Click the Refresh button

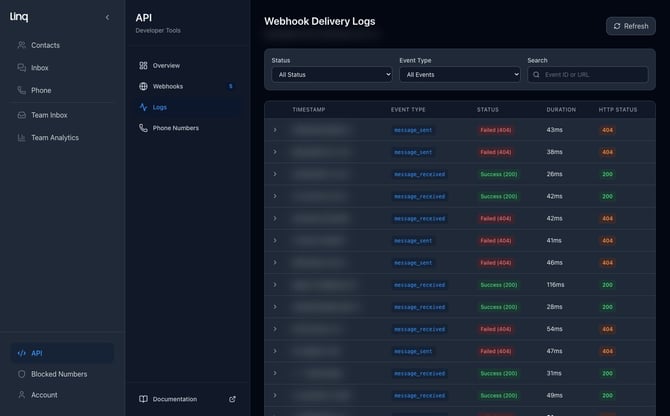tap(630, 26)
